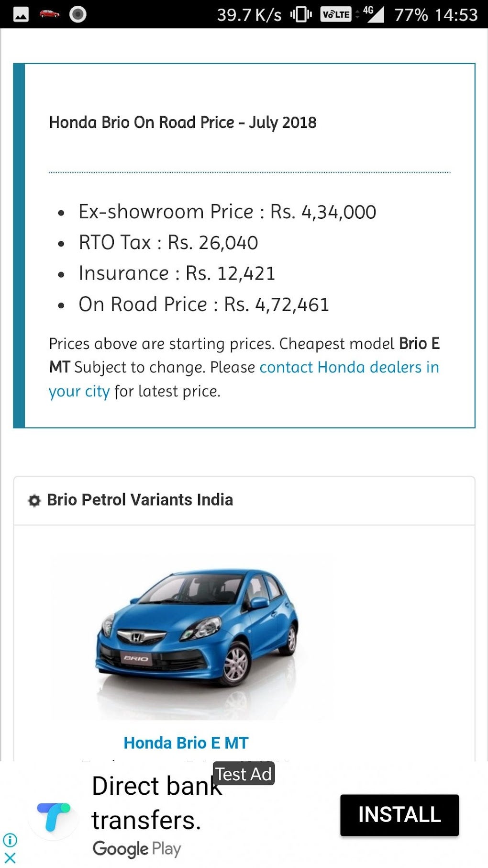
Task: Tap the gallery image notification icon
Action: click(21, 15)
